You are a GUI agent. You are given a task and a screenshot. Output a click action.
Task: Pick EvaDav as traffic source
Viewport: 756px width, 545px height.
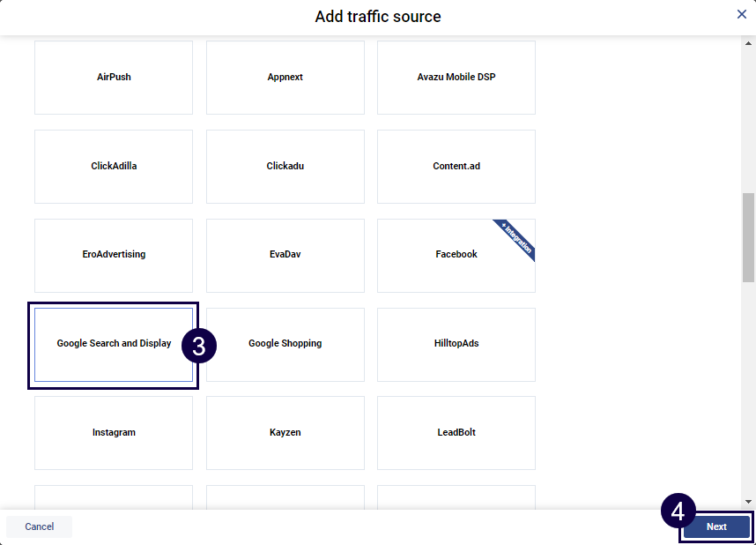pyautogui.click(x=285, y=255)
